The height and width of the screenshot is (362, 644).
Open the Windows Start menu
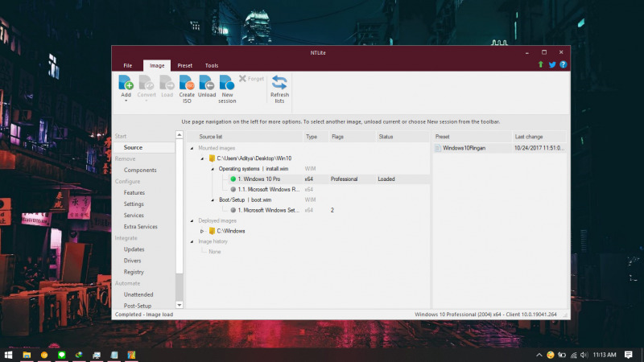click(8, 355)
